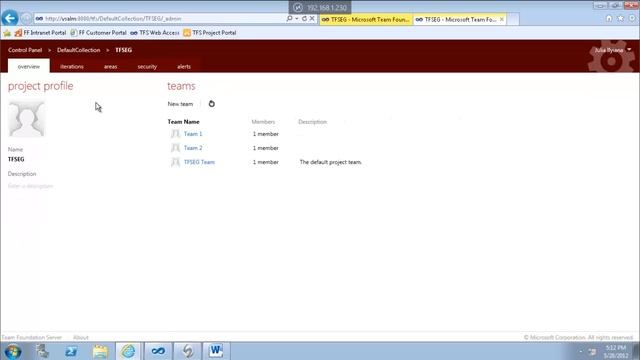Viewport: 640px width, 360px height.
Task: Launch PowerShell from the taskbar
Action: tap(71, 351)
